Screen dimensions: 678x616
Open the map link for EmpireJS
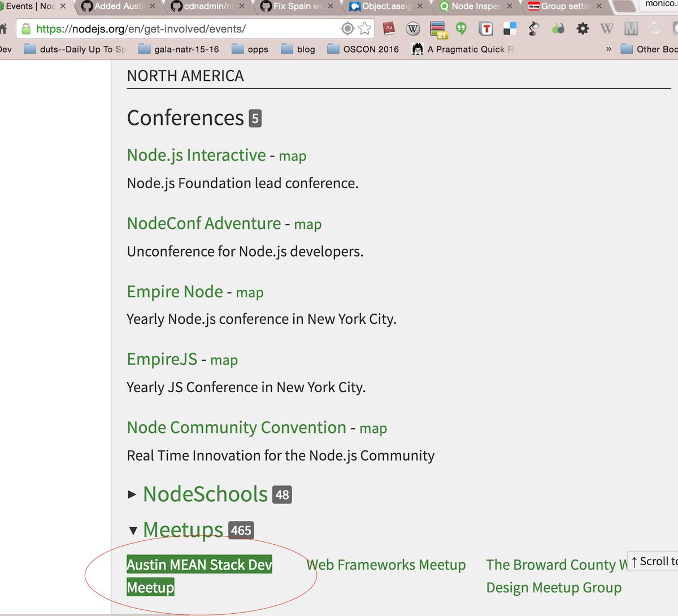pos(224,361)
